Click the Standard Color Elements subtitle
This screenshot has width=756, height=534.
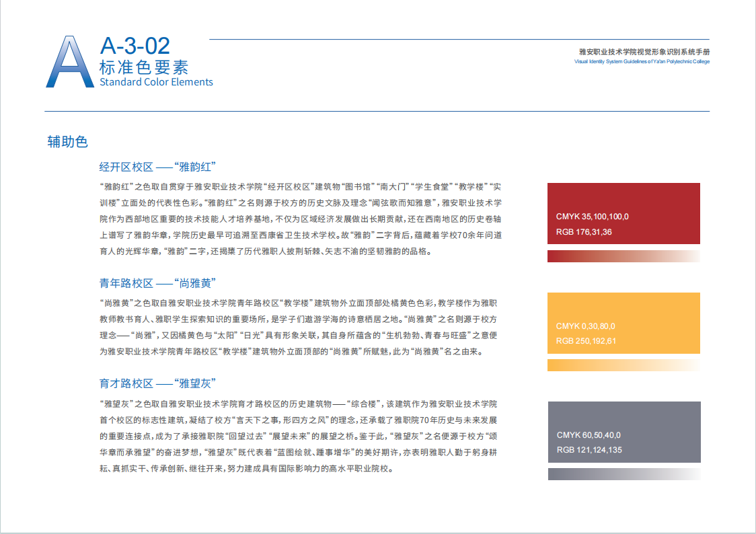[x=156, y=82]
